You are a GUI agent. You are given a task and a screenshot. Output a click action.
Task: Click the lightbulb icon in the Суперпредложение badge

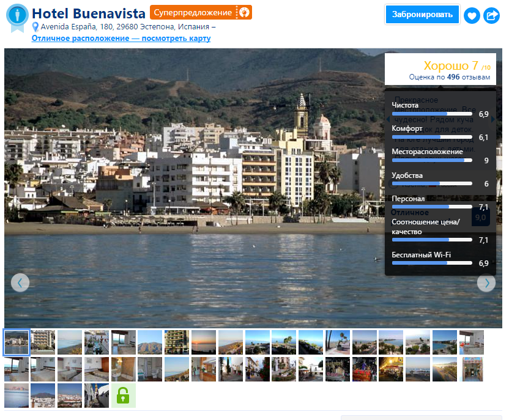[x=245, y=12]
